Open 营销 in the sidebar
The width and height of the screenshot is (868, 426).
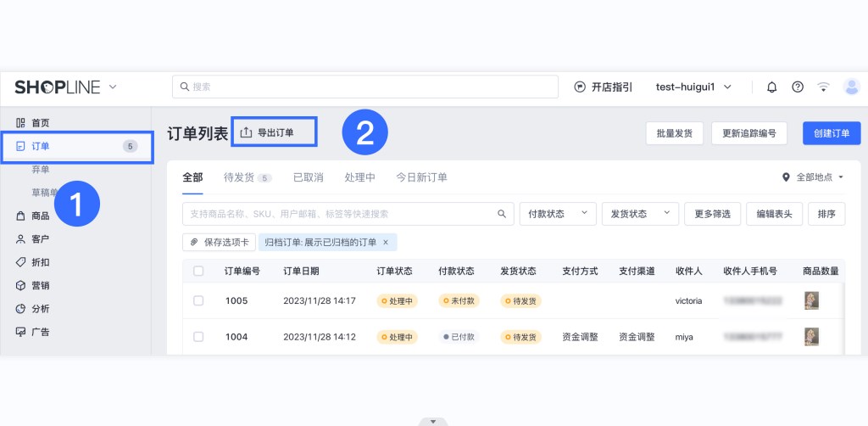[40, 285]
